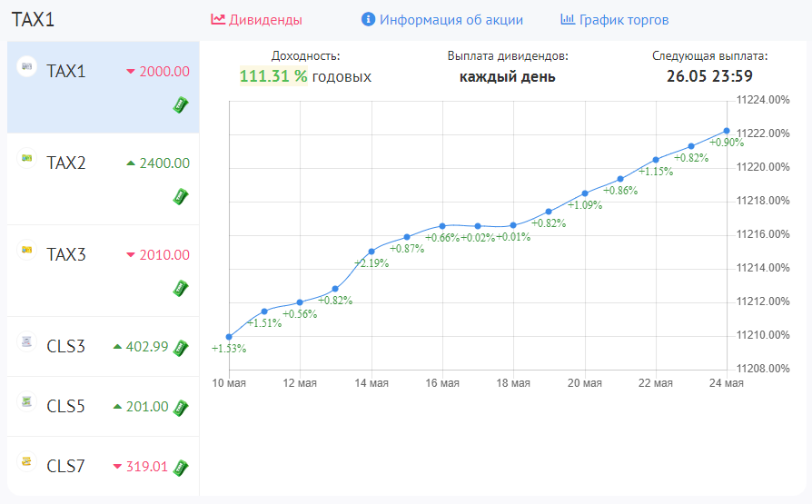The width and height of the screenshot is (812, 504).
Task: Click the TAX1 stock logo icon
Action: (x=27, y=66)
